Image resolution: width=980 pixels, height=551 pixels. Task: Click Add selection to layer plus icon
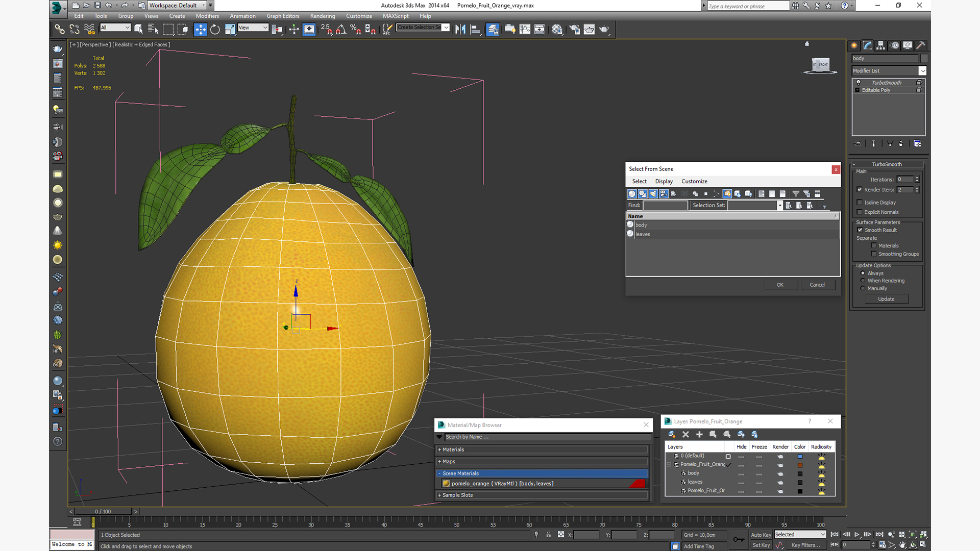click(699, 434)
